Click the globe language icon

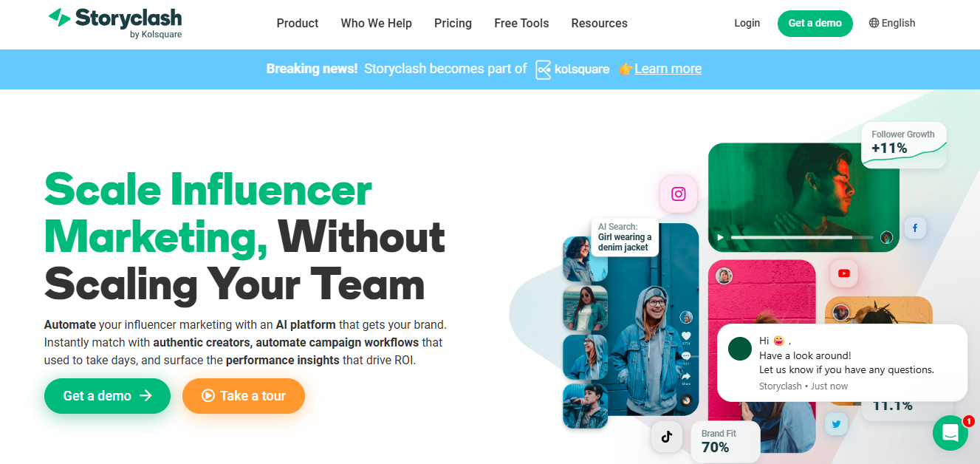tap(874, 23)
